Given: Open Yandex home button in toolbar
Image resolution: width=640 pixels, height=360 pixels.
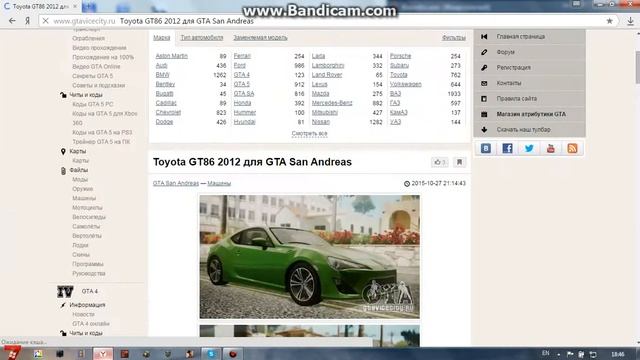Looking at the screenshot, I should pos(27,21).
